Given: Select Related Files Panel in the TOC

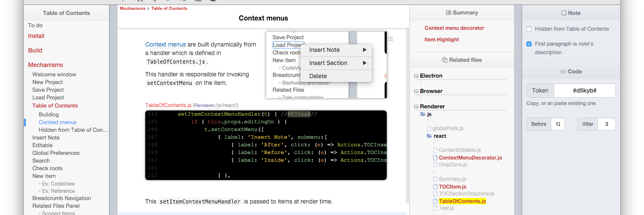Looking at the screenshot, I should (56, 206).
